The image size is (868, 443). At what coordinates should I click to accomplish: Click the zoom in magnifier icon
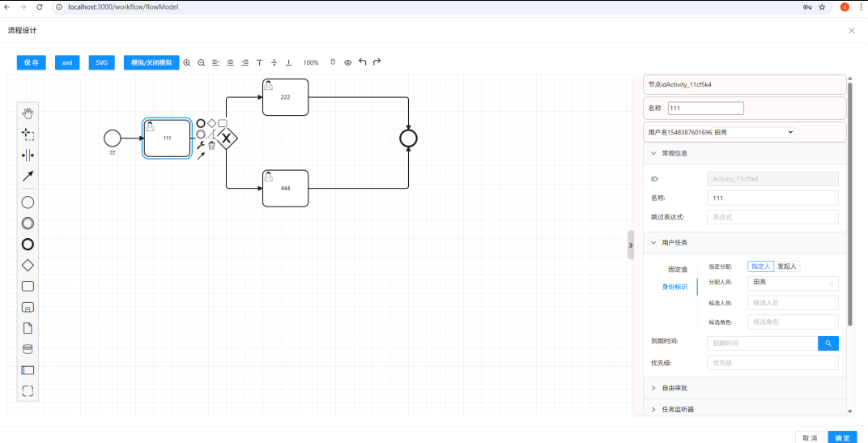point(187,62)
